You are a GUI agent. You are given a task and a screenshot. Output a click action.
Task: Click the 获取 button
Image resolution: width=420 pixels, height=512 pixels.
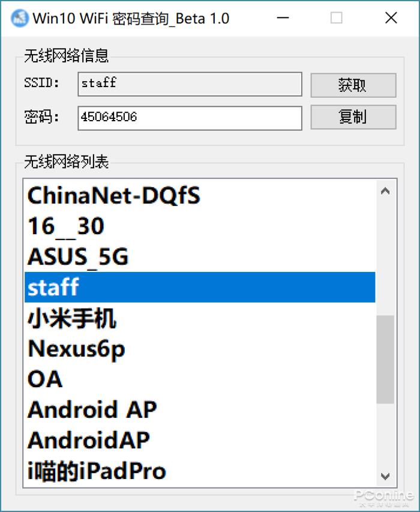pyautogui.click(x=353, y=85)
